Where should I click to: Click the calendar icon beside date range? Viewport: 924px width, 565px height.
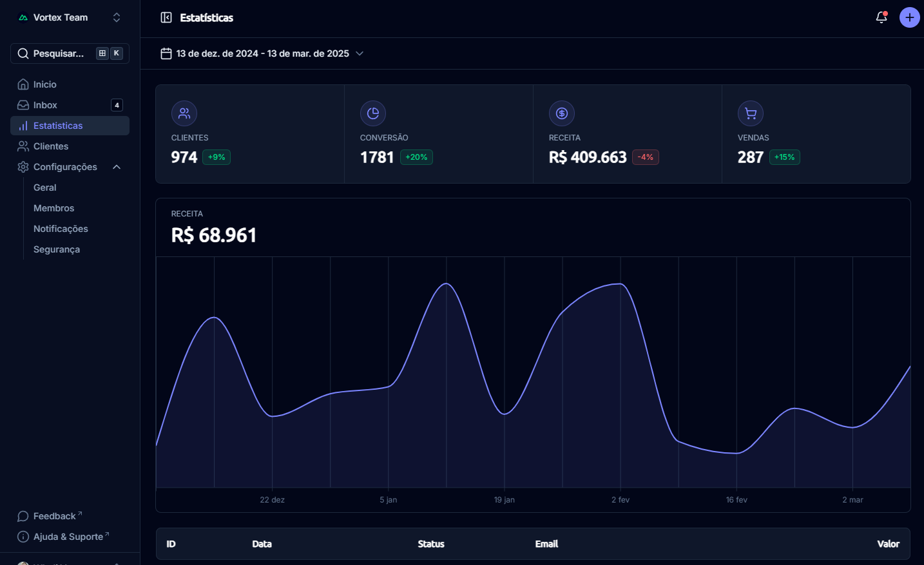166,53
